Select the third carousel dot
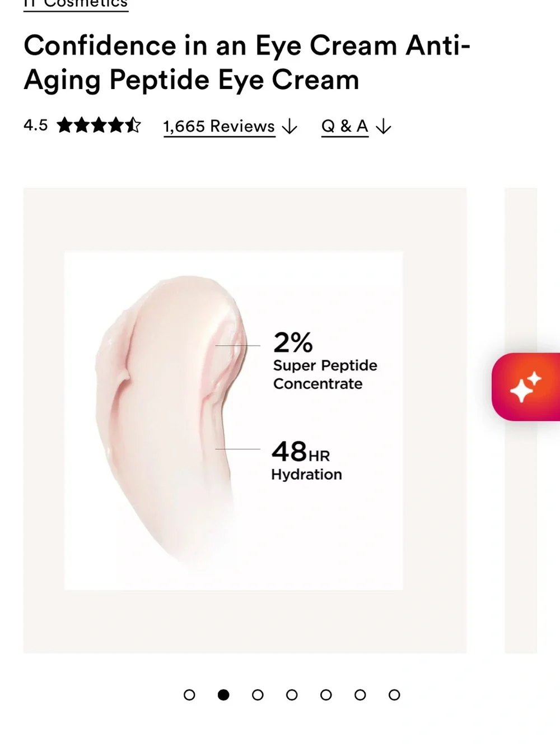This screenshot has width=560, height=747. [x=258, y=695]
